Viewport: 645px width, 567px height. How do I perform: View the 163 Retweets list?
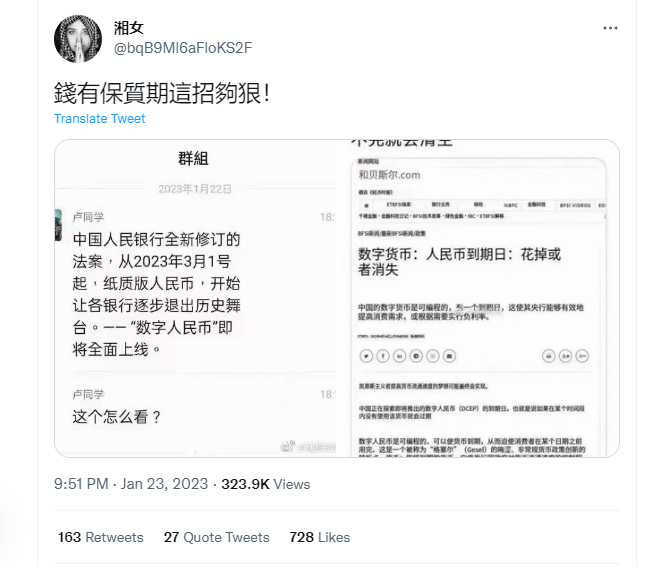coord(100,537)
